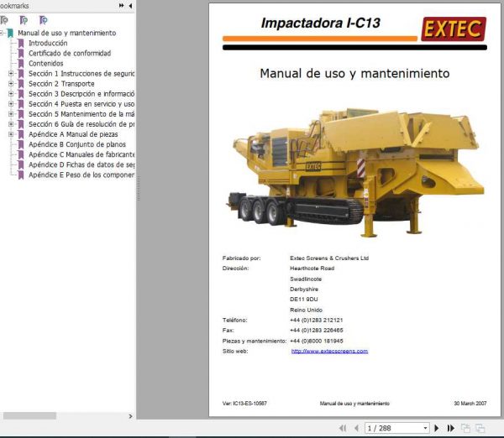Click the date 30 March 2007
Screen dimensions: 504x438
click(470, 404)
